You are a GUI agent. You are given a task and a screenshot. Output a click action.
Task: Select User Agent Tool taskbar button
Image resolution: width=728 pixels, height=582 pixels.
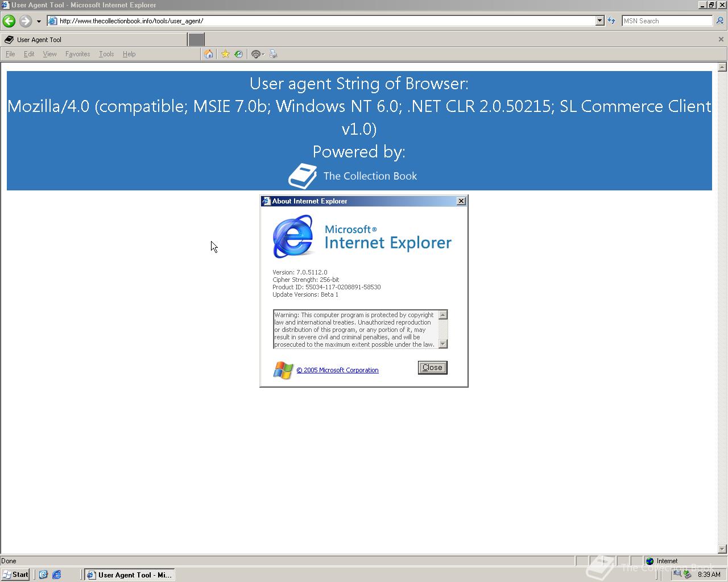click(x=129, y=575)
